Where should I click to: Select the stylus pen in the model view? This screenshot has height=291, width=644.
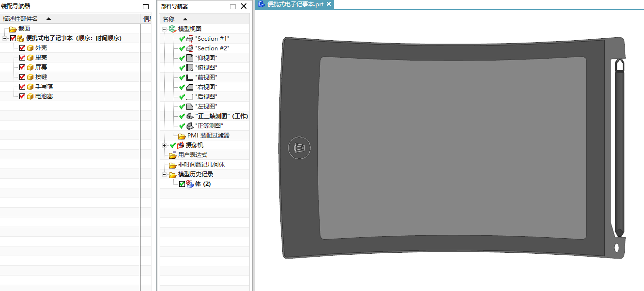click(619, 148)
